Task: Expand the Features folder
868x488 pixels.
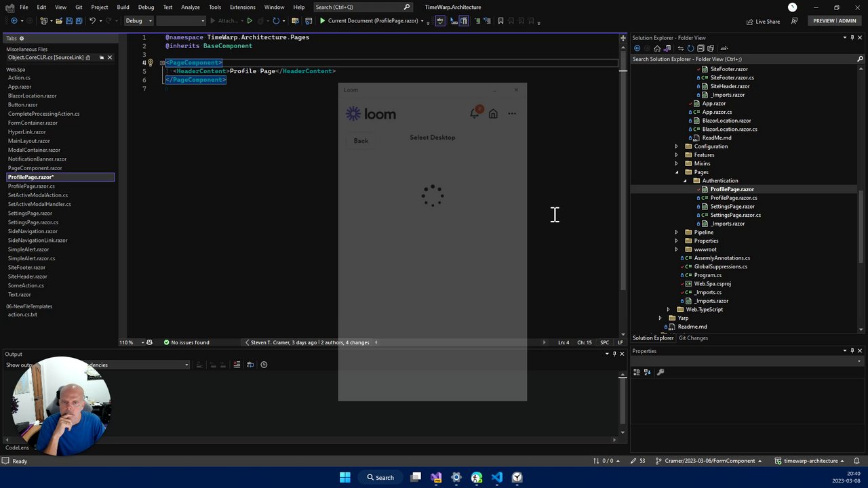Action: (676, 155)
